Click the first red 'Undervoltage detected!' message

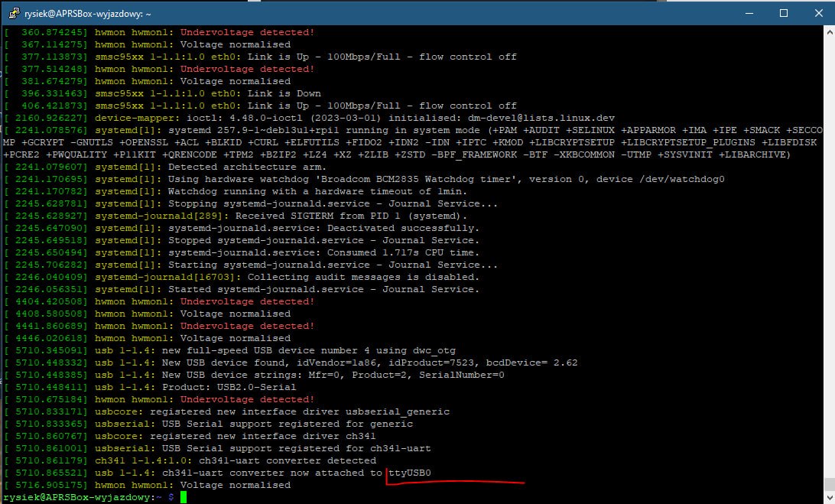[247, 32]
